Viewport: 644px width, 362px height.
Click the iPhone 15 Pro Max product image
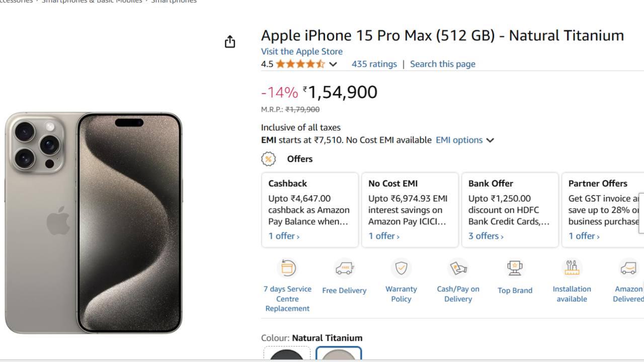point(94,222)
